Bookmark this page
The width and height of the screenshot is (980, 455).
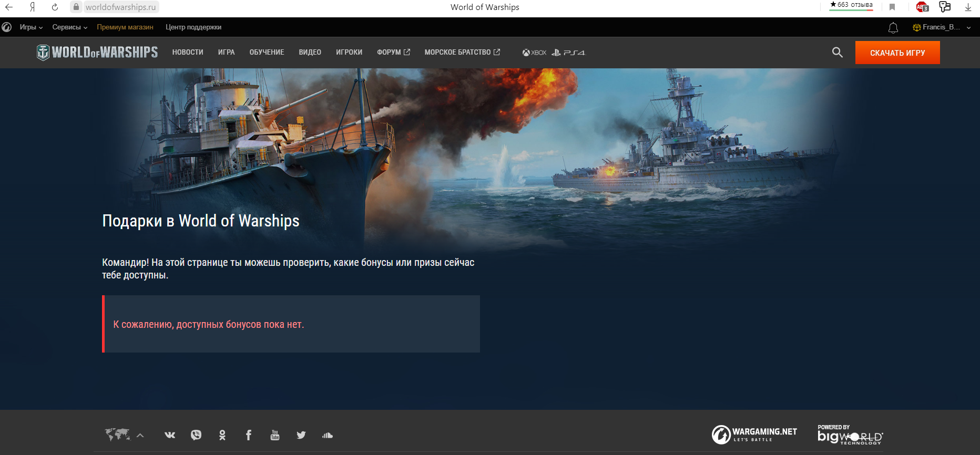892,7
